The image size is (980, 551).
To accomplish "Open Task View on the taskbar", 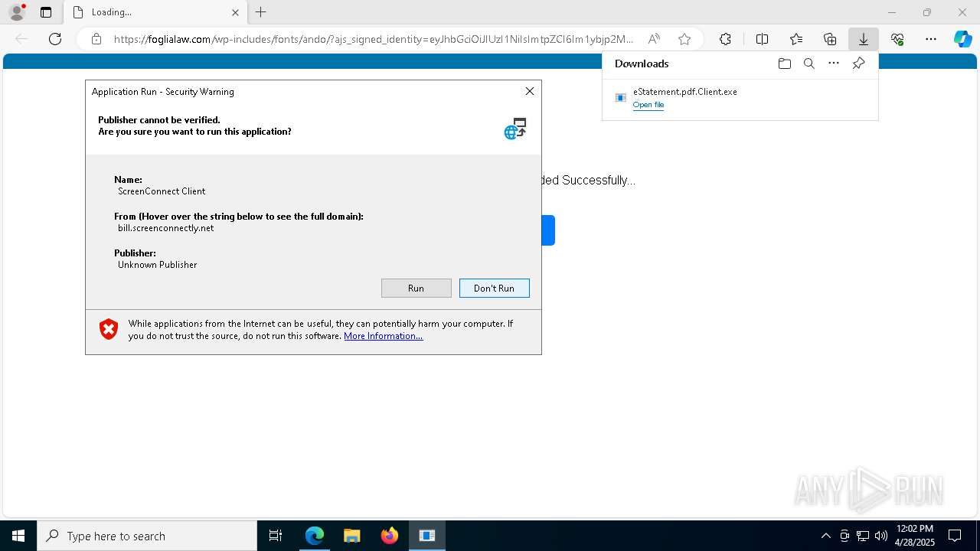I will click(x=276, y=536).
